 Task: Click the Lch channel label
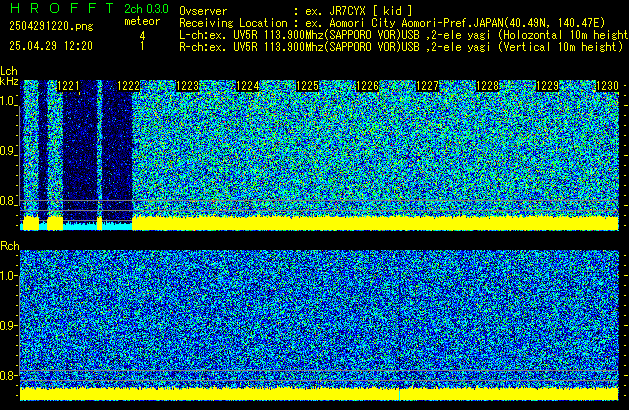(9, 71)
